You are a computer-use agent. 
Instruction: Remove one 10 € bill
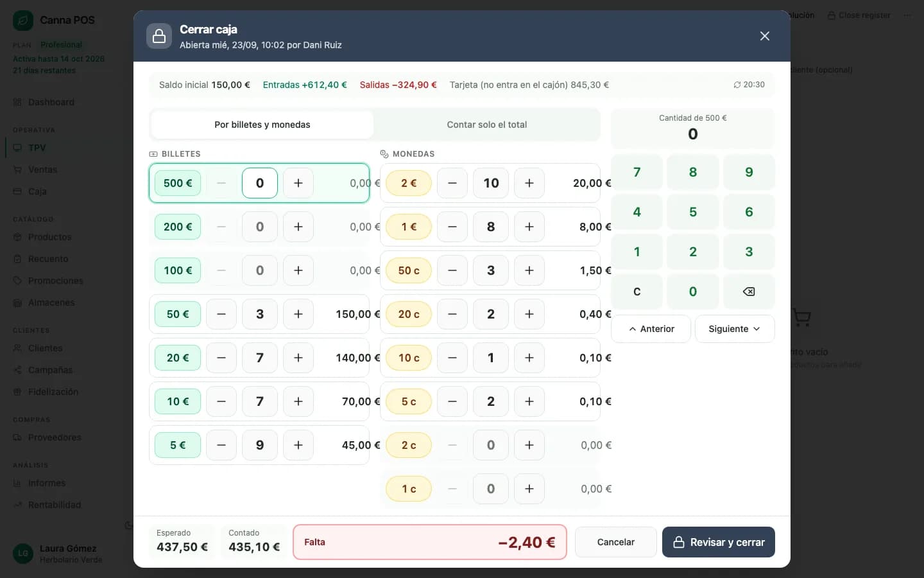coord(221,401)
